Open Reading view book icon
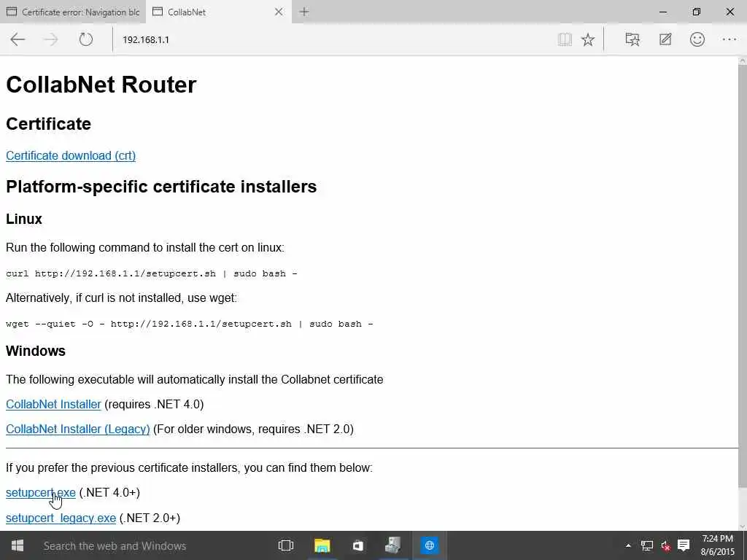Image resolution: width=747 pixels, height=560 pixels. pos(565,39)
